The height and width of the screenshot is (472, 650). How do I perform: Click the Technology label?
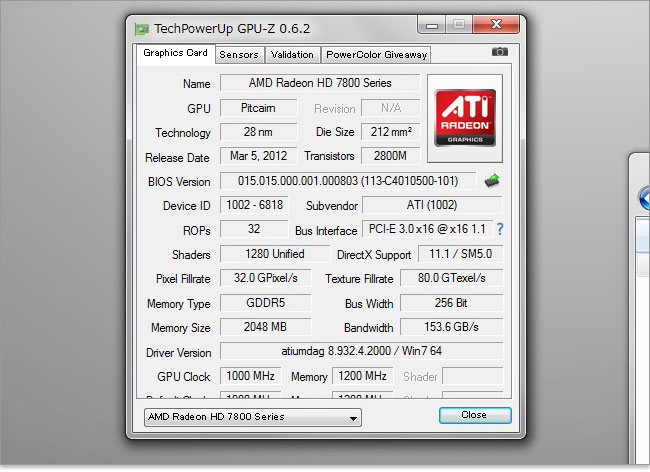click(x=183, y=133)
